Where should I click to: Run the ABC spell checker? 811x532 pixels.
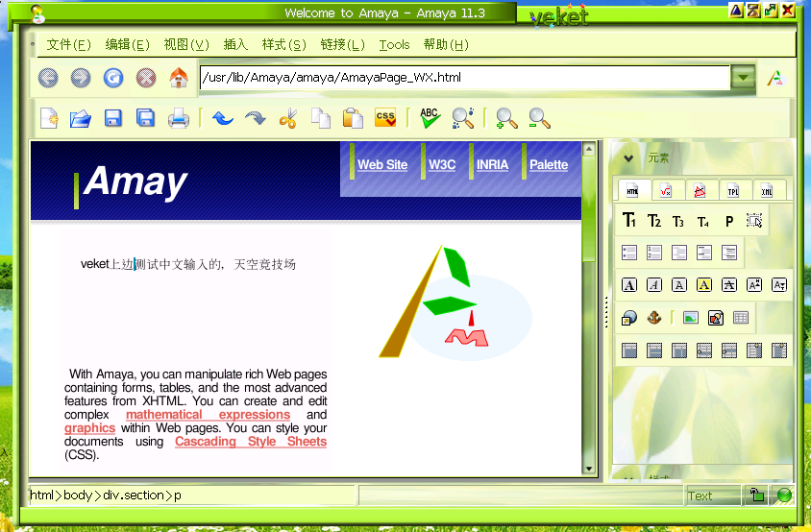430,118
